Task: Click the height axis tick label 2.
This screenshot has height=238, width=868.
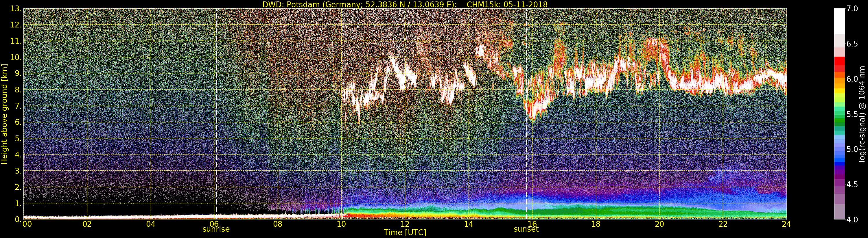Action: click(x=18, y=187)
